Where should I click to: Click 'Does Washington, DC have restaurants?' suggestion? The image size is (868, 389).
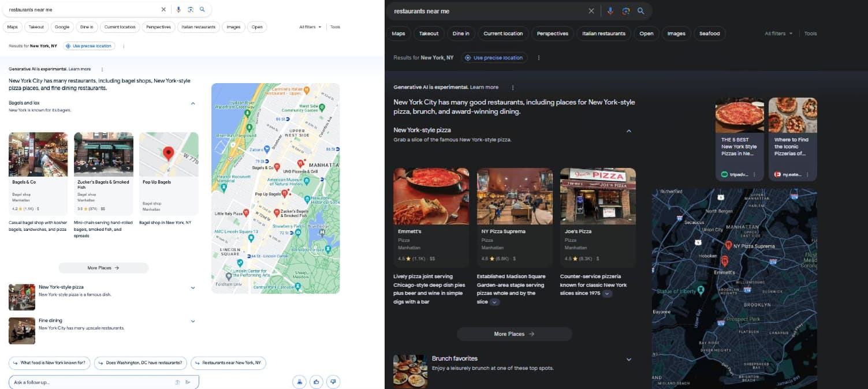140,363
